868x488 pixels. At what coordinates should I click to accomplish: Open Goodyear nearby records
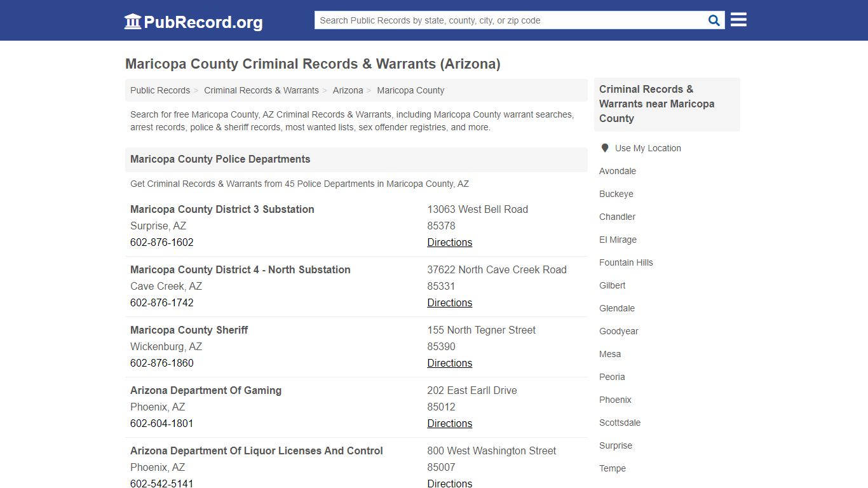619,331
